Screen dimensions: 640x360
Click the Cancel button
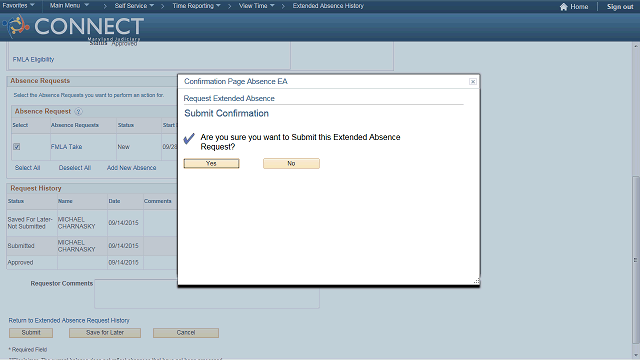tap(186, 333)
